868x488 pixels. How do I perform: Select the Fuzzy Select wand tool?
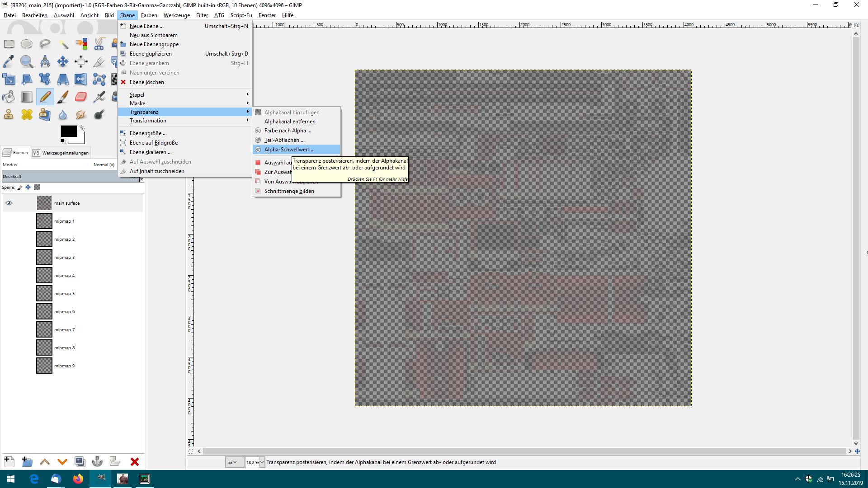63,44
